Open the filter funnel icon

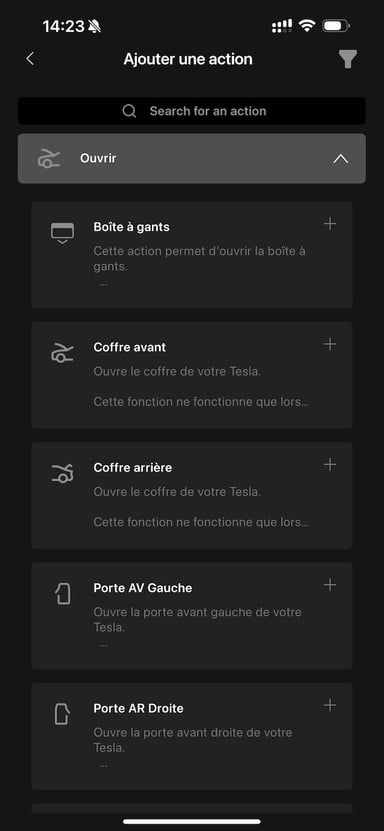click(347, 59)
